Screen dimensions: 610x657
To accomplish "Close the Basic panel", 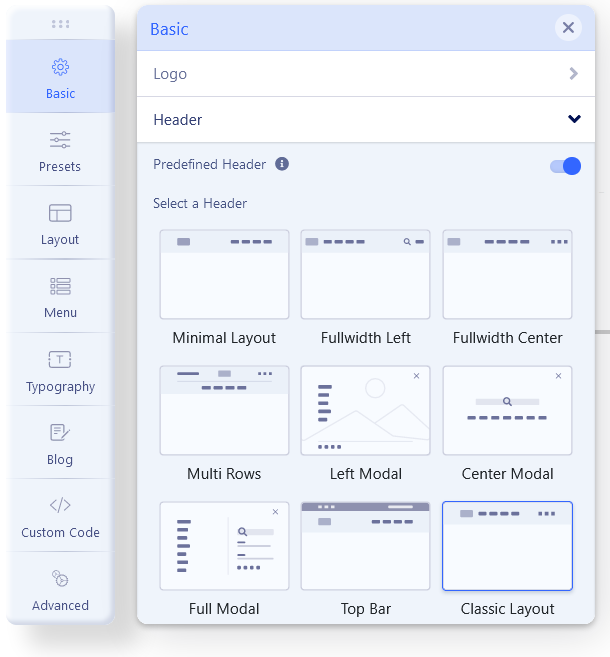I will (x=568, y=28).
